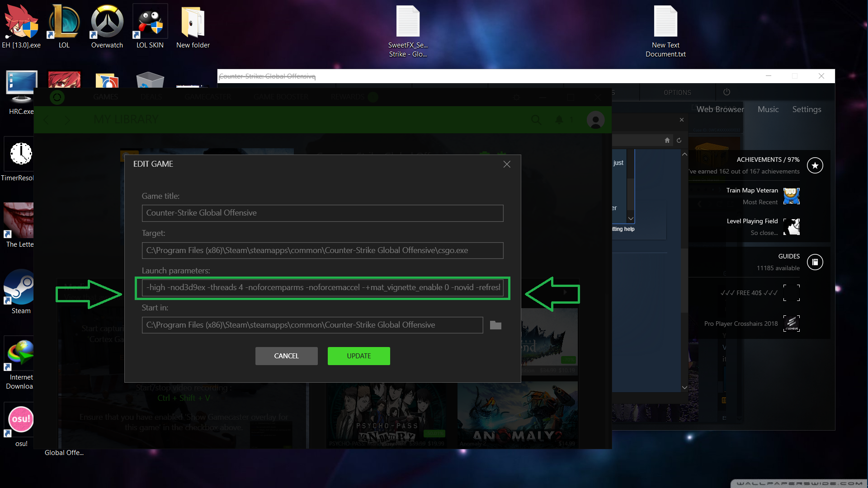Click the scroll down arrow in Steam overlay panel

[x=684, y=388]
